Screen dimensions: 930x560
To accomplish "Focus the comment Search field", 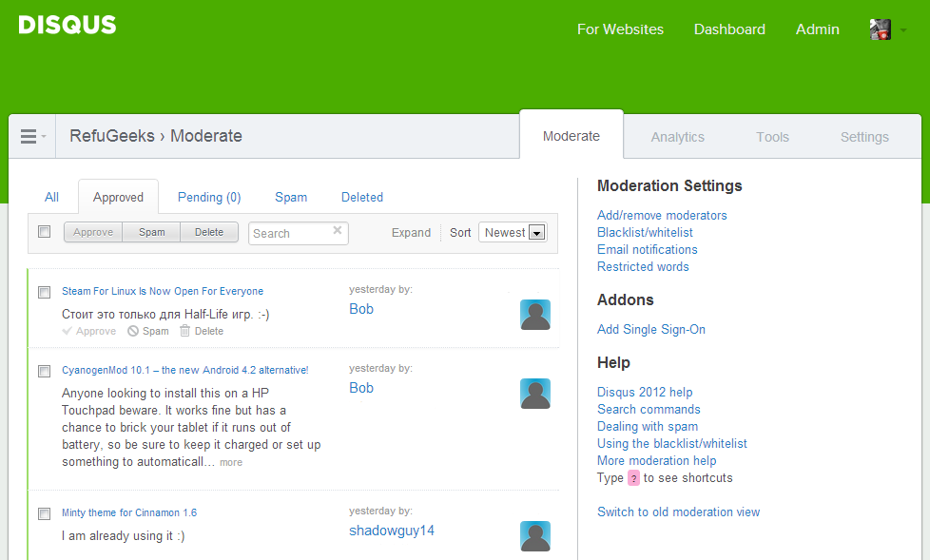I will 289,233.
